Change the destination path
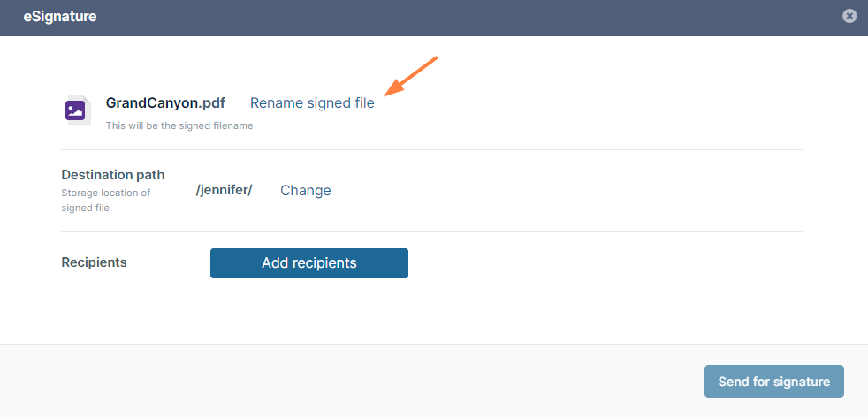This screenshot has width=868, height=417. 306,190
